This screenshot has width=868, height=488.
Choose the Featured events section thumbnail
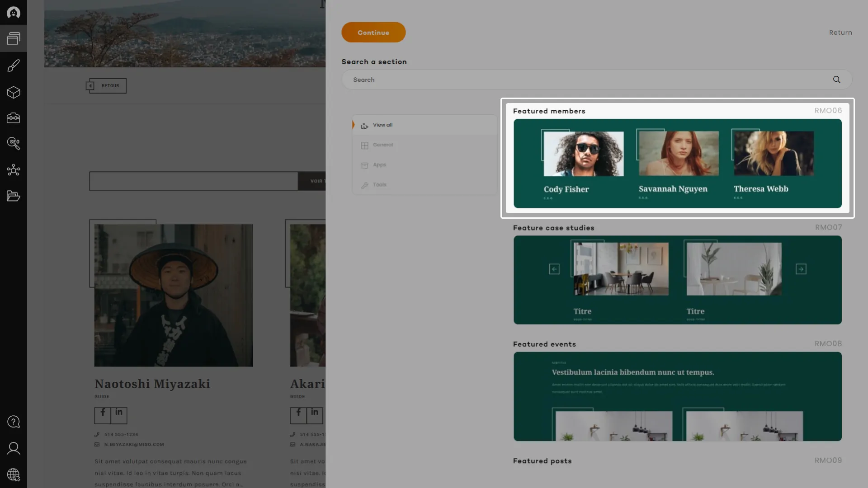coord(677,396)
